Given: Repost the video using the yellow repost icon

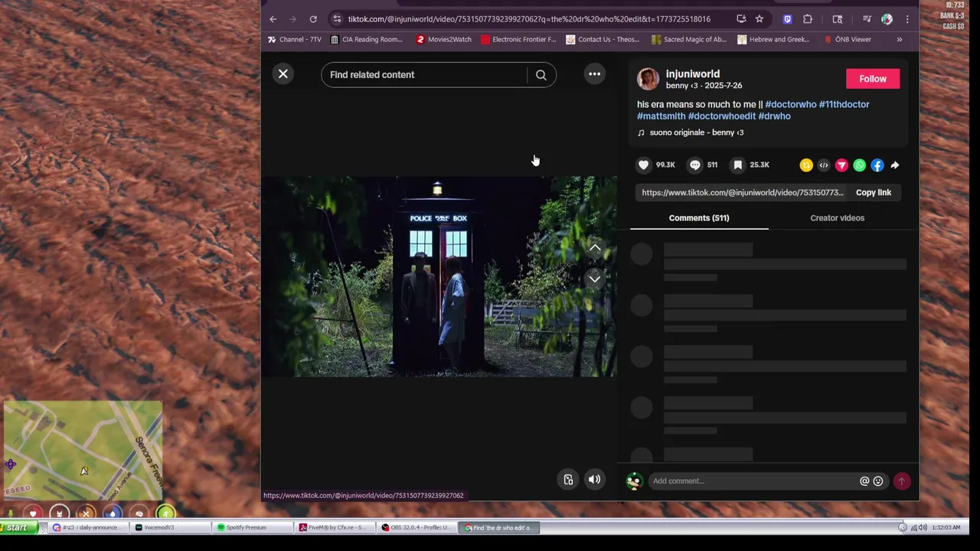Looking at the screenshot, I should 806,165.
